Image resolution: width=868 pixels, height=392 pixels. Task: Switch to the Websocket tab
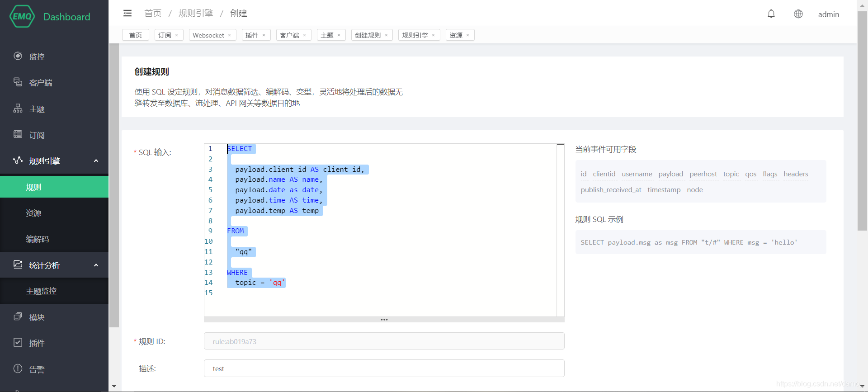tap(208, 35)
